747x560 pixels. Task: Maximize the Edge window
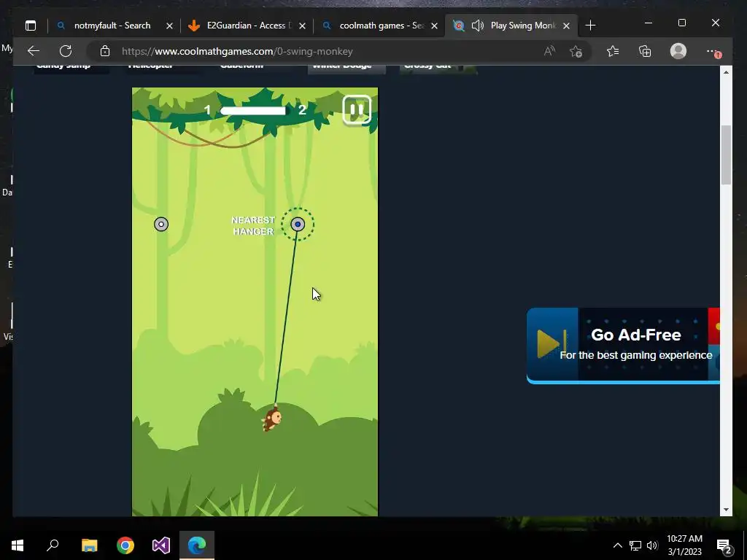click(x=682, y=23)
